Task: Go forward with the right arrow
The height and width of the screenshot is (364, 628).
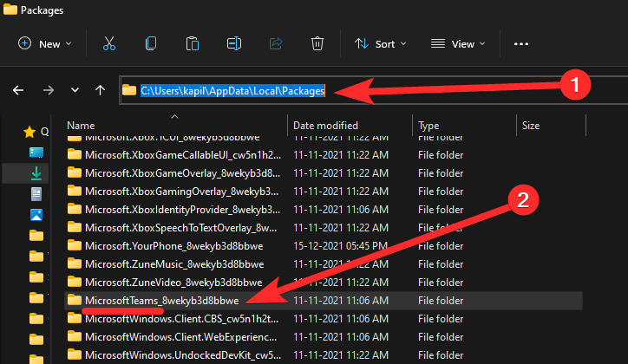Action: [48, 90]
